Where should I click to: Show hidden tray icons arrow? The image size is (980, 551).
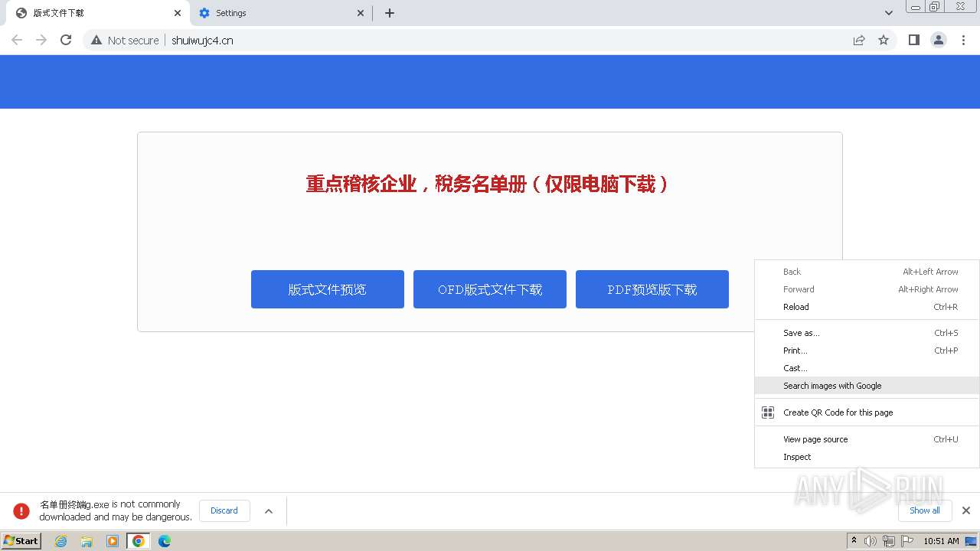(854, 541)
